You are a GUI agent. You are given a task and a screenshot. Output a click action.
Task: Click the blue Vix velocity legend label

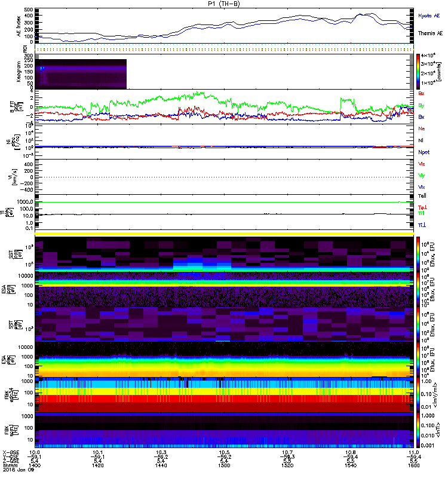tap(421, 187)
